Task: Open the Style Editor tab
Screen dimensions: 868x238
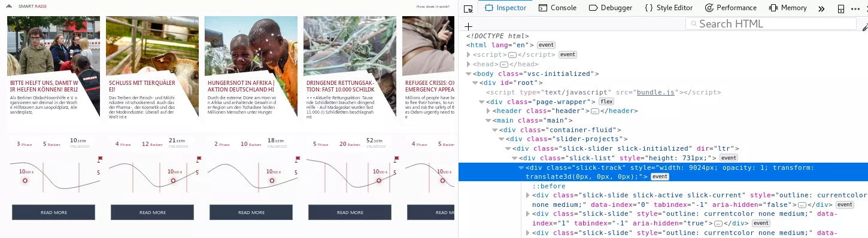Action: click(x=669, y=8)
